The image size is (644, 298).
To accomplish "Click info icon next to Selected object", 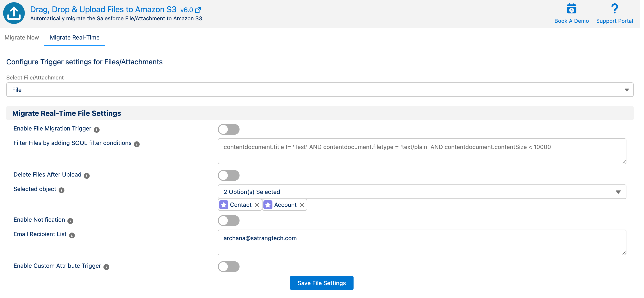I will point(62,190).
